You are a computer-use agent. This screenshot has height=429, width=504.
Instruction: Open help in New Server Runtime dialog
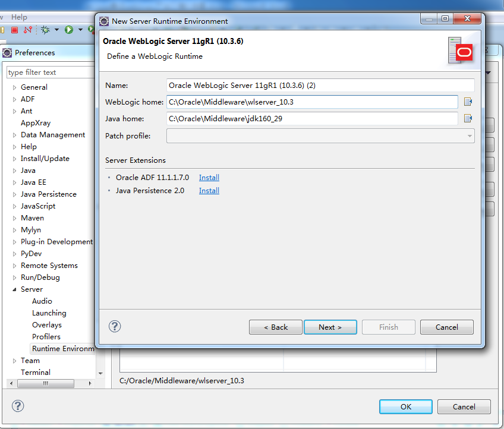(115, 326)
